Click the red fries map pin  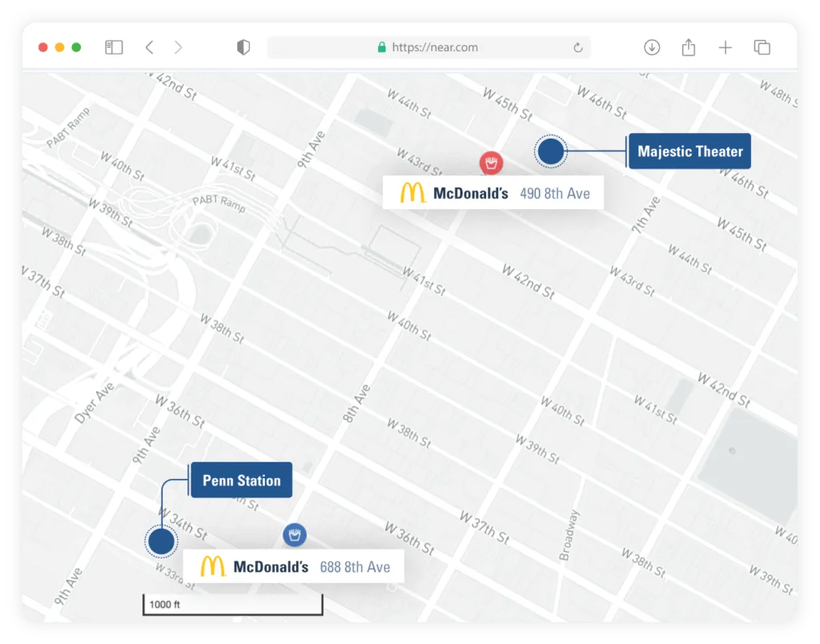(x=491, y=163)
